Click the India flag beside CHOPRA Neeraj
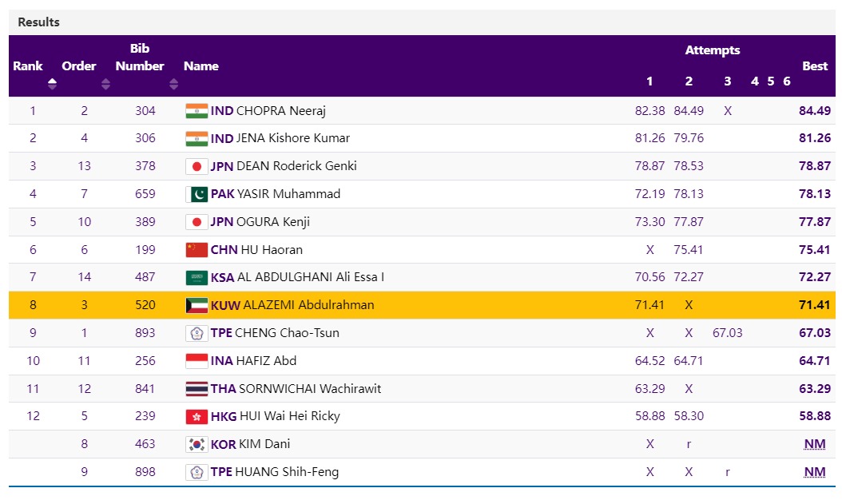This screenshot has width=842, height=504. [x=197, y=111]
